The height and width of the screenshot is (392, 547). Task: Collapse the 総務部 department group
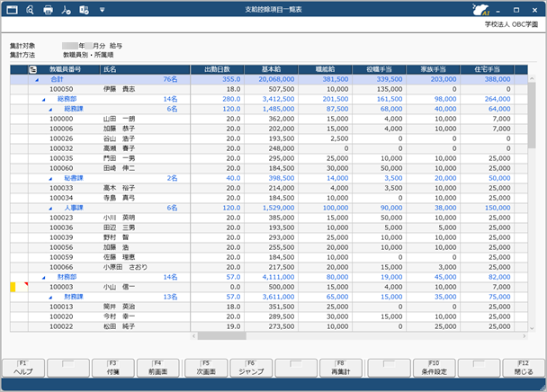coord(43,99)
